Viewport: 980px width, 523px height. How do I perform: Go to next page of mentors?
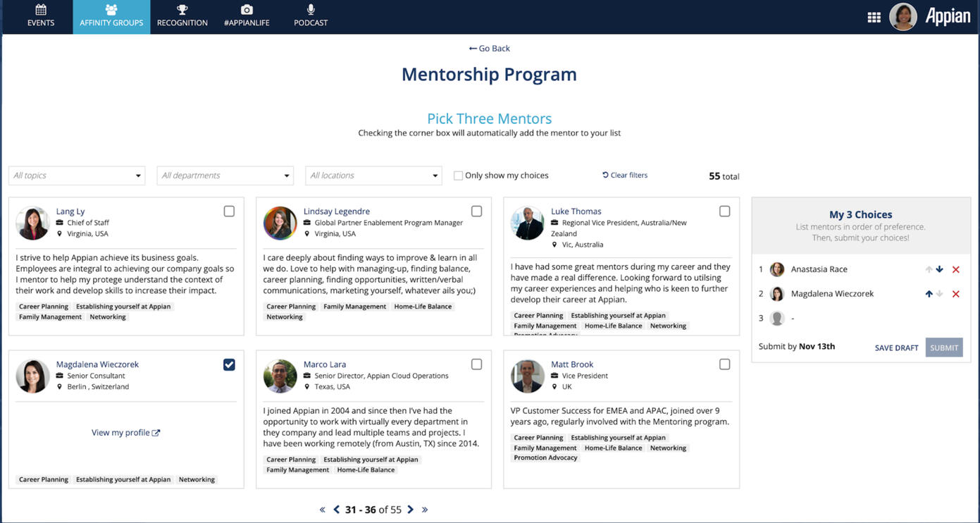coord(411,510)
